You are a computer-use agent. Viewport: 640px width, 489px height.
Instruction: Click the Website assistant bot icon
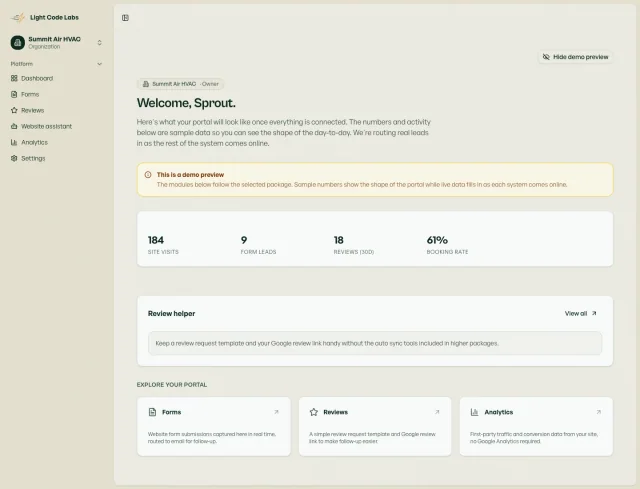(x=14, y=126)
